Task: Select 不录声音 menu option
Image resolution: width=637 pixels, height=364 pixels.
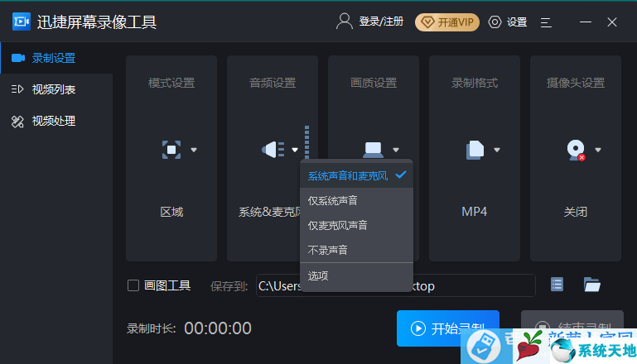Action: [356, 250]
